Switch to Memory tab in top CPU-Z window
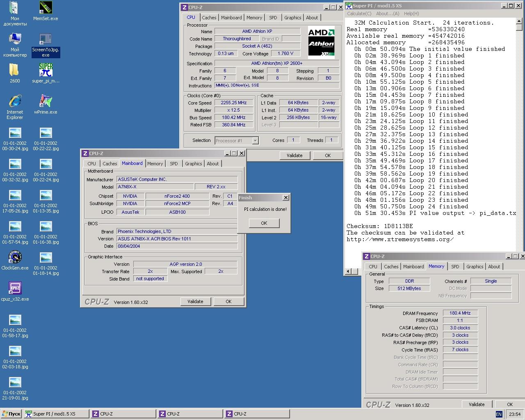 click(x=254, y=18)
